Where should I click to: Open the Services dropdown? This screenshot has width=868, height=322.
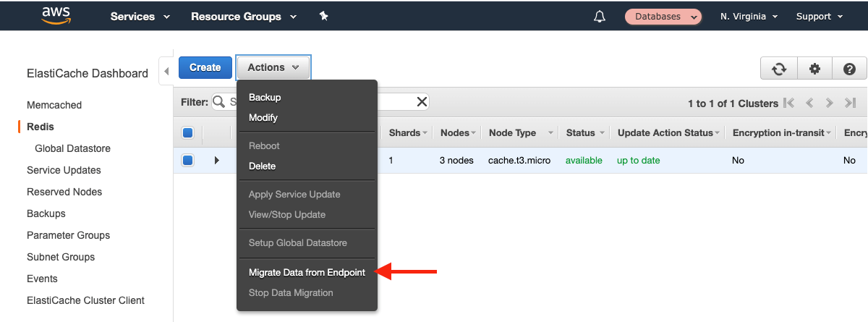pyautogui.click(x=140, y=16)
